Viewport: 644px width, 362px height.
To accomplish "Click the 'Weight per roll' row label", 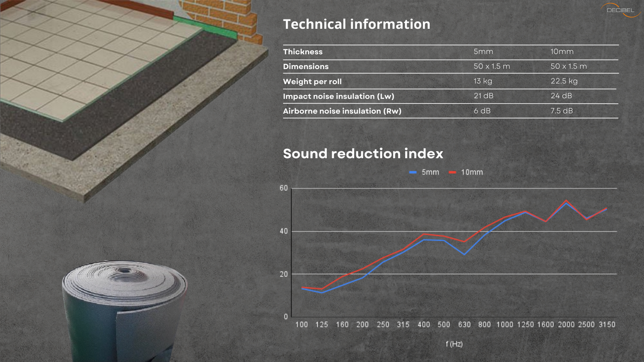I will [x=312, y=81].
